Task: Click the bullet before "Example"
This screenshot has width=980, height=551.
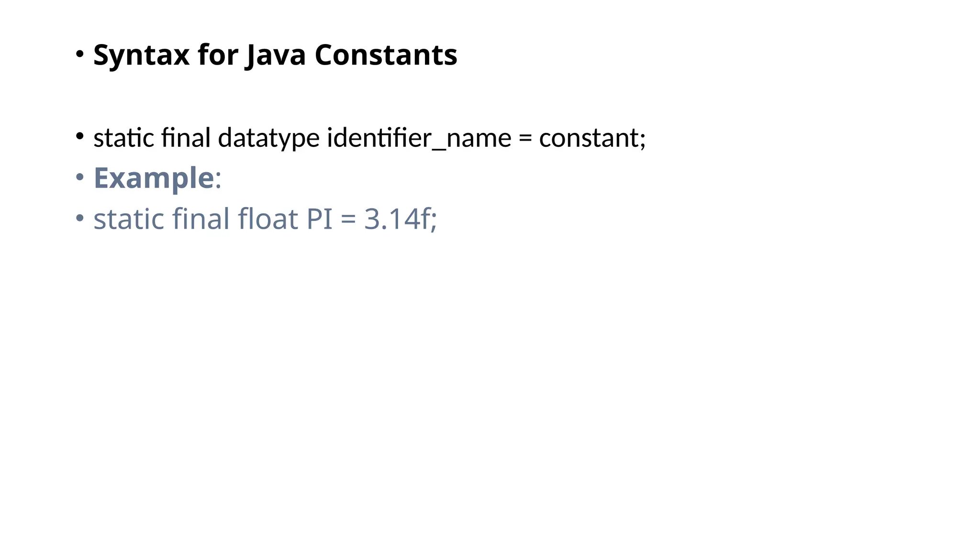Action: click(x=80, y=177)
